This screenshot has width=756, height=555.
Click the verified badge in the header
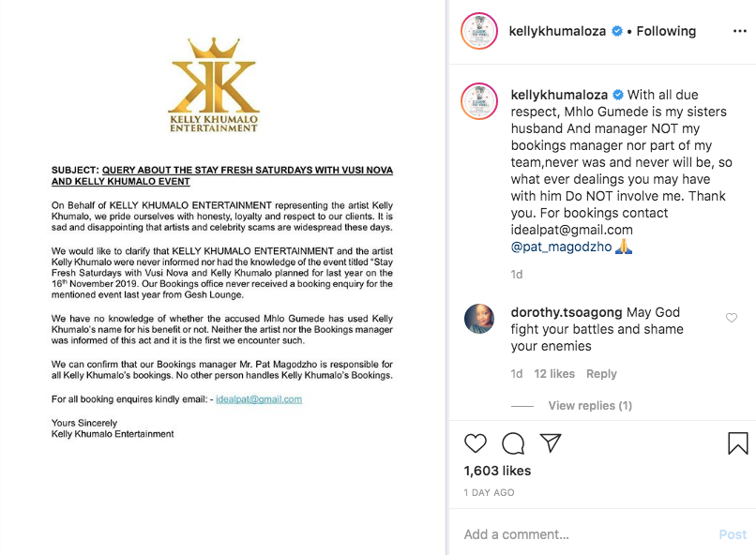pyautogui.click(x=617, y=31)
